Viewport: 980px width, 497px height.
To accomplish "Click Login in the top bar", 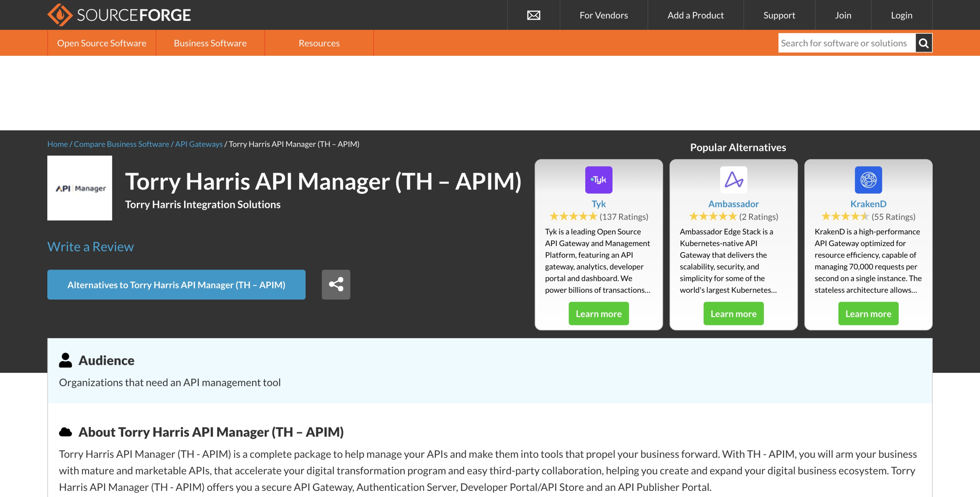I will click(x=901, y=15).
